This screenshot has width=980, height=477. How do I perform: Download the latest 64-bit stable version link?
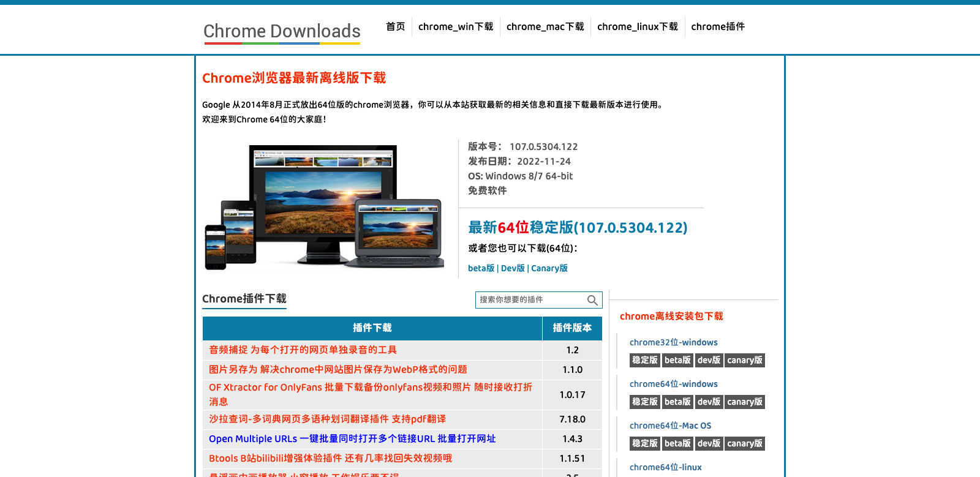[578, 228]
